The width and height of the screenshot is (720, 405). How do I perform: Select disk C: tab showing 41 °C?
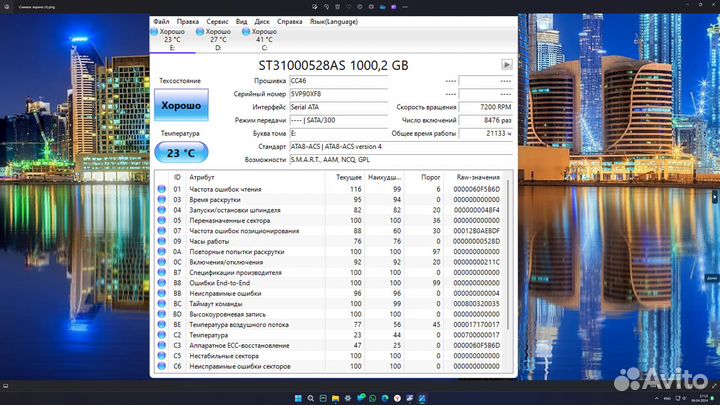tap(264, 39)
